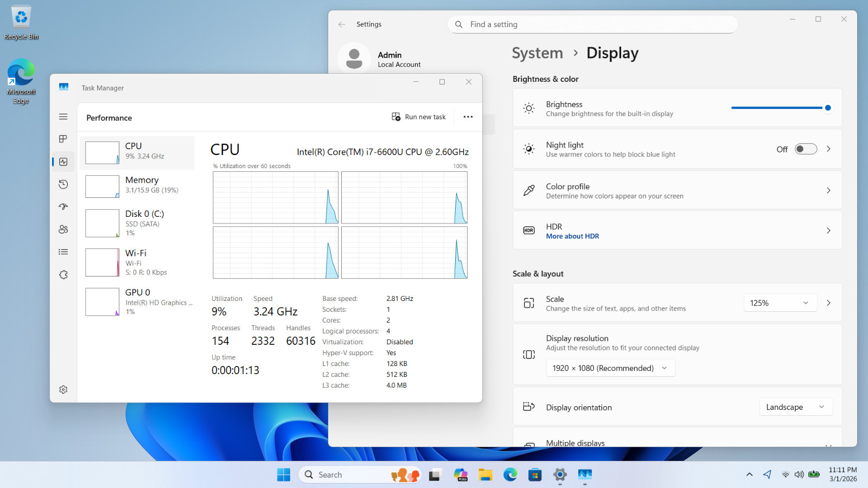868x488 pixels.
Task: Select CPU in Performance list
Action: (137, 153)
